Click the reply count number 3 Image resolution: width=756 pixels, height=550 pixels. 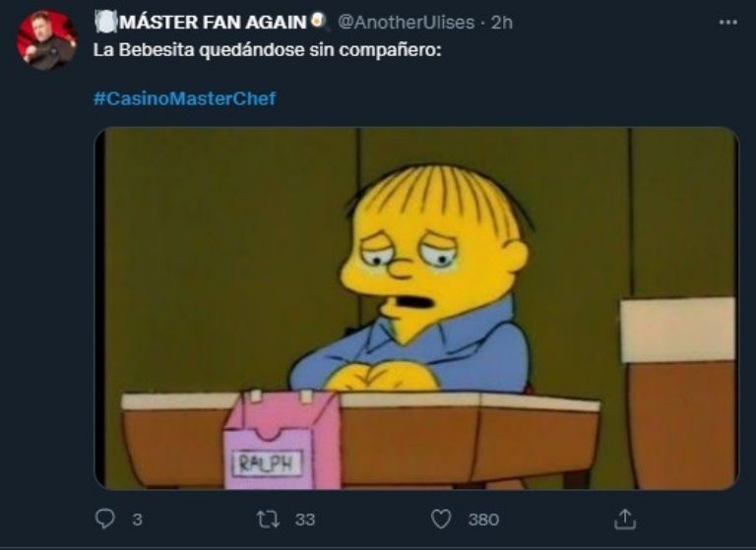(x=137, y=519)
